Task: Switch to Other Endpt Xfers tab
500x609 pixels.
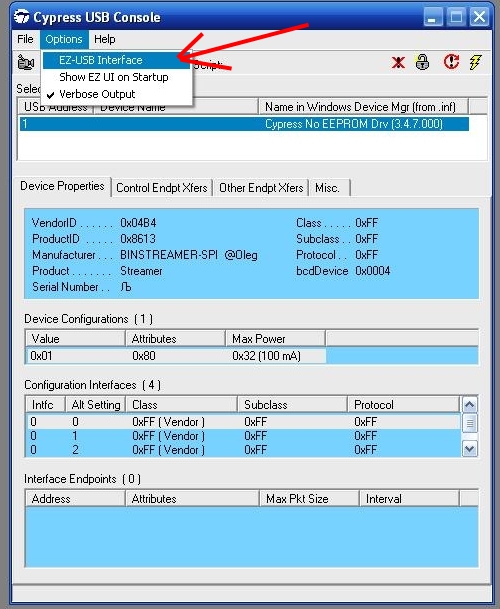Action: [261, 188]
